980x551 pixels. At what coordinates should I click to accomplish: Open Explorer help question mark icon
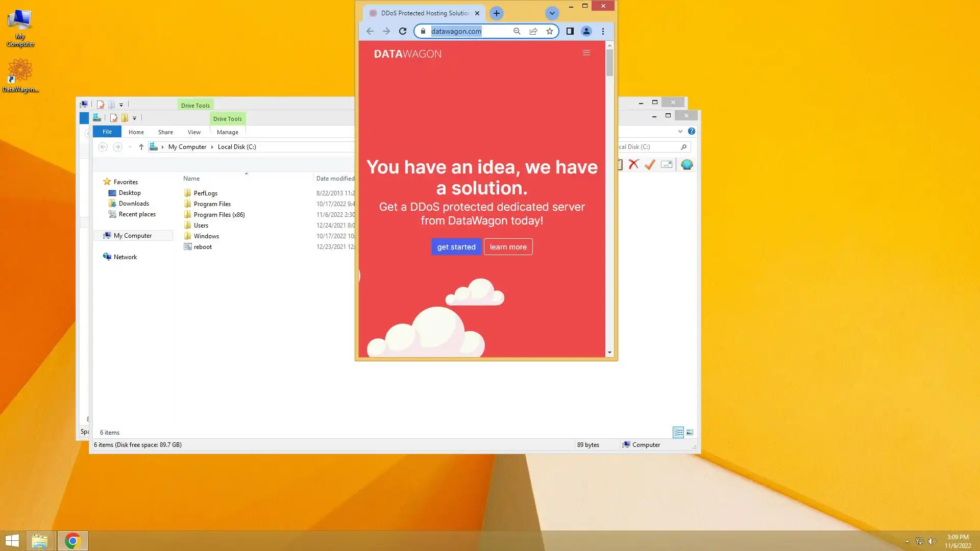coord(692,131)
